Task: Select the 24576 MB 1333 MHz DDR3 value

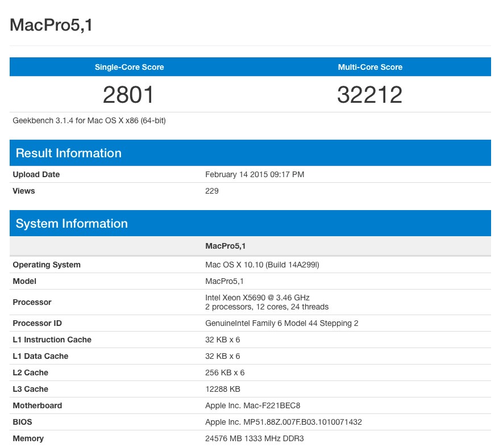Action: click(x=255, y=439)
